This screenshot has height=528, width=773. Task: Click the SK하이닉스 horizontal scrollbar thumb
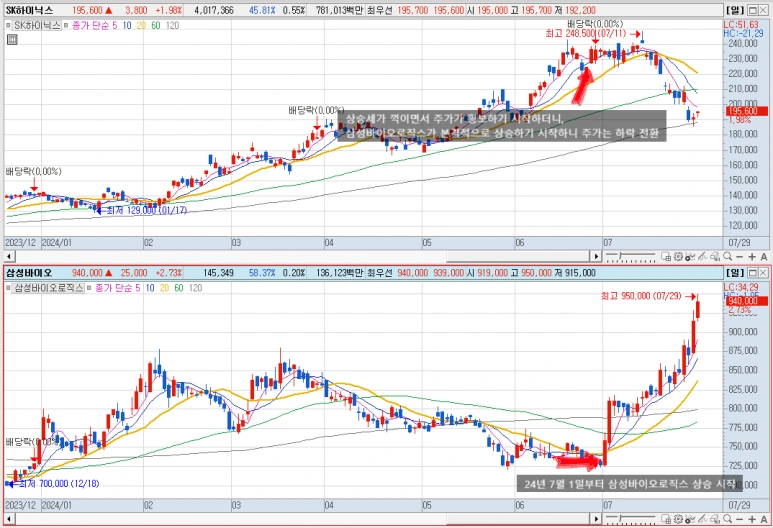519,256
